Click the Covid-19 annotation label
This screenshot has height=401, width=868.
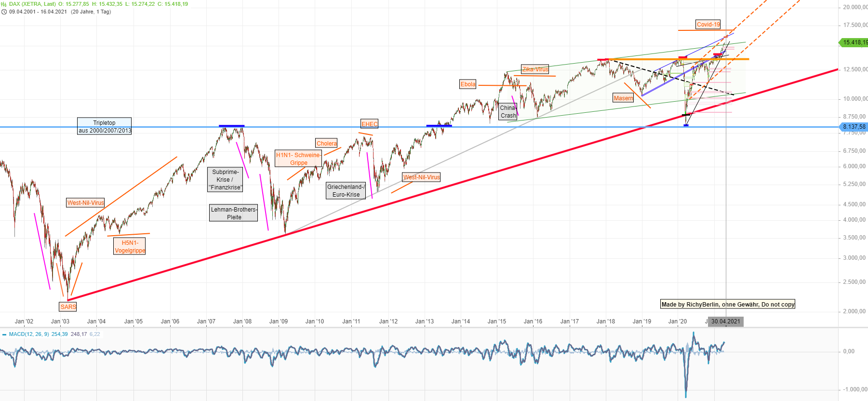coord(708,24)
